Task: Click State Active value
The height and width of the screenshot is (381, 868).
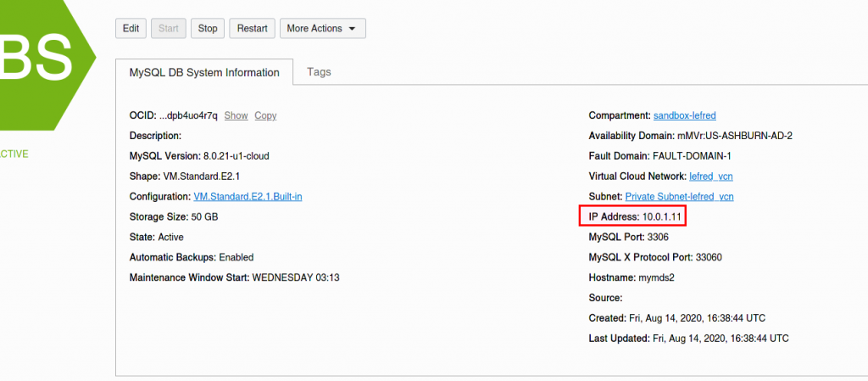Action: click(x=170, y=237)
